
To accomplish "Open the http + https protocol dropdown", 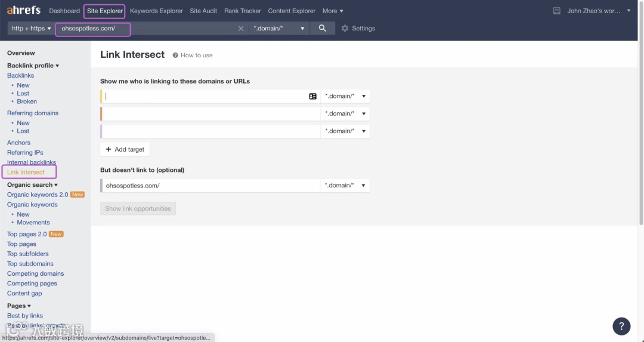I will point(31,29).
